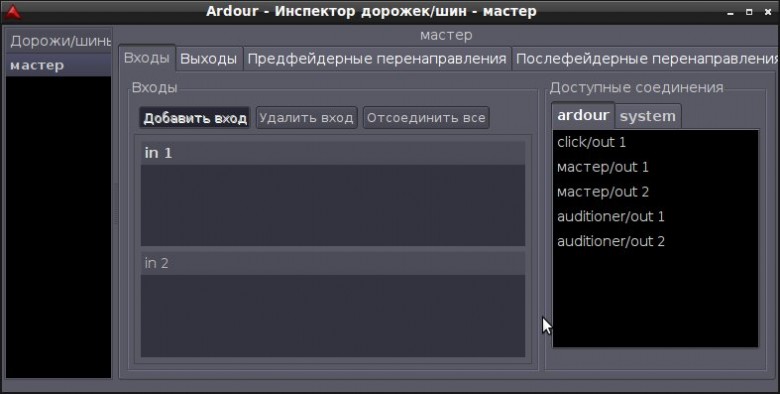Select the in 1 input port header
The height and width of the screenshot is (394, 780).
pyautogui.click(x=333, y=153)
